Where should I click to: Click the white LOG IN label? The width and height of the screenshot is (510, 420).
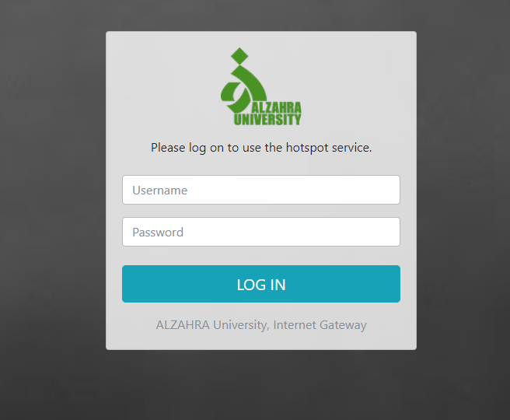click(x=261, y=285)
